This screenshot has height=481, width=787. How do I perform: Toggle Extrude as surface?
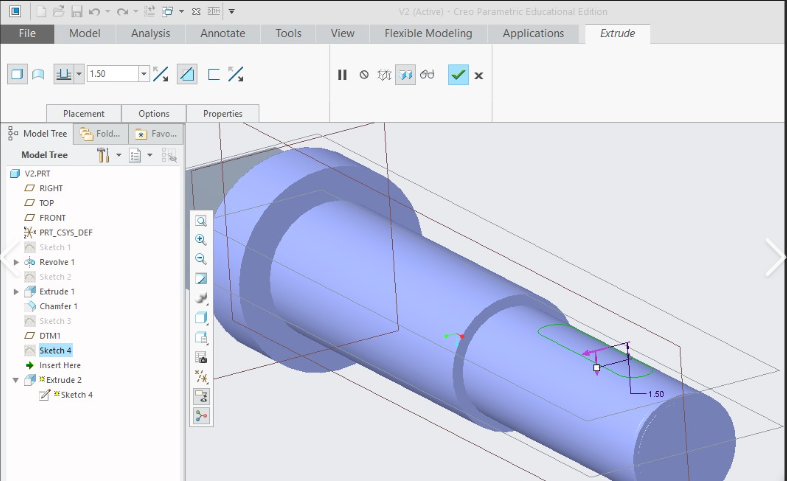point(38,75)
